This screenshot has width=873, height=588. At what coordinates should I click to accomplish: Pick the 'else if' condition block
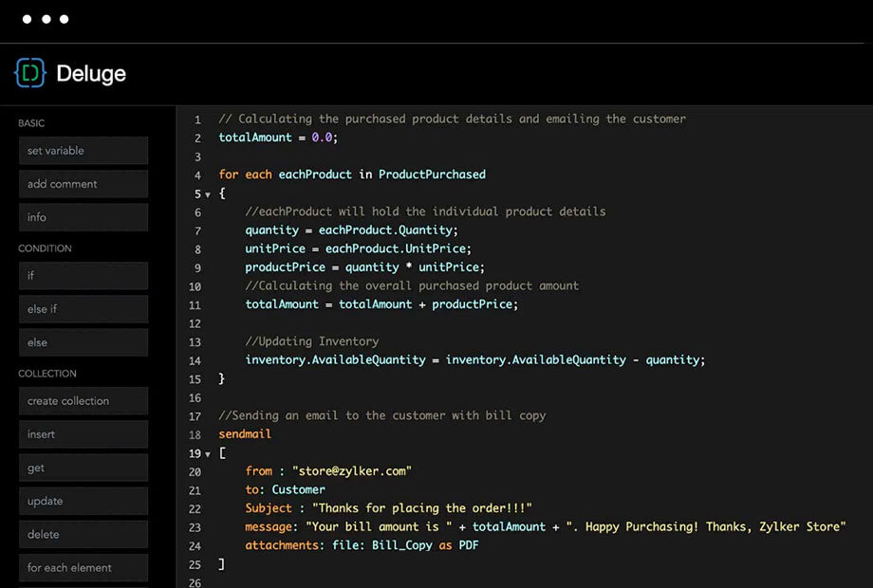84,309
